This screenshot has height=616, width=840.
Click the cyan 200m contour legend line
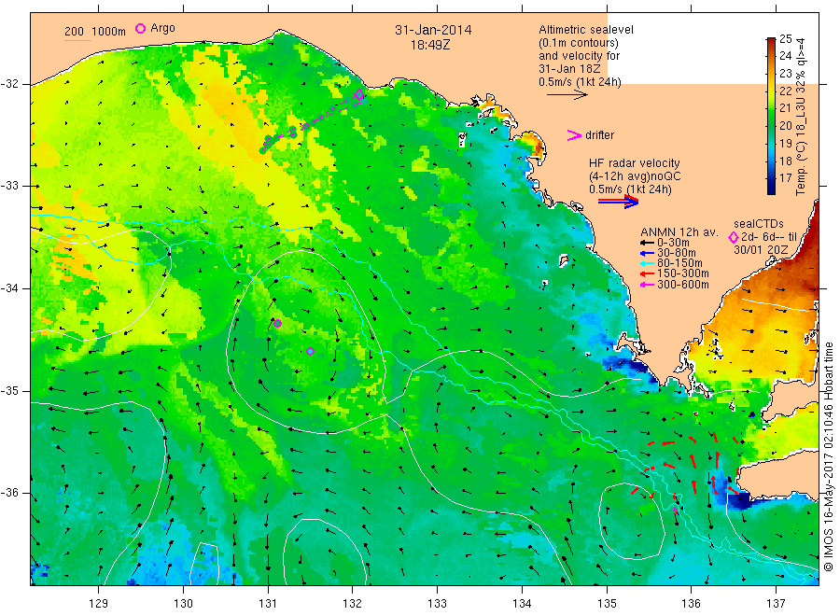[x=77, y=40]
